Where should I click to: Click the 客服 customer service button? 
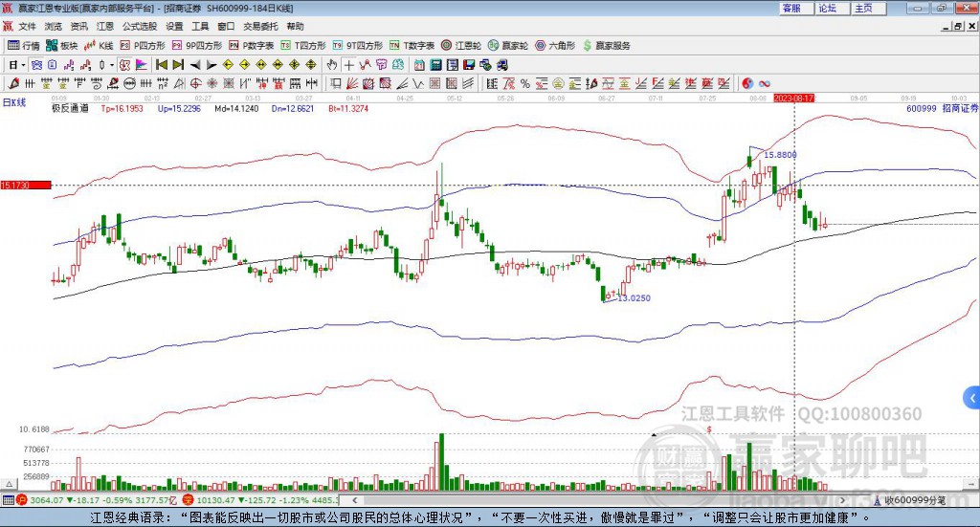point(796,8)
